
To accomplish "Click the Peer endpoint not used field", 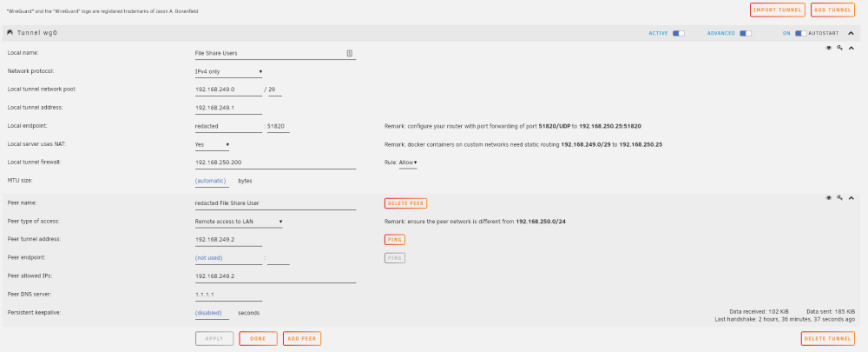I will point(228,258).
